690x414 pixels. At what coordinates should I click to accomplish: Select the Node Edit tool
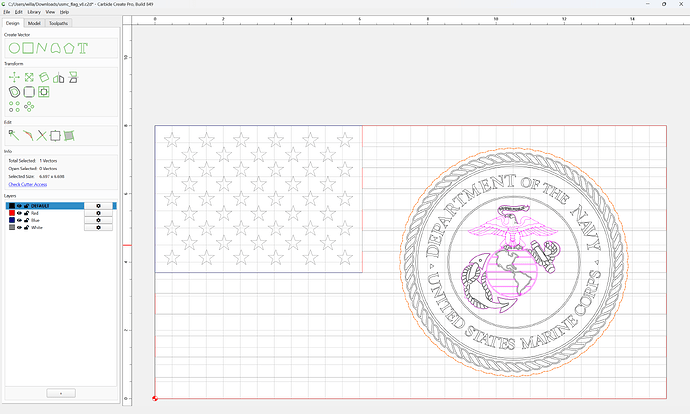coord(14,136)
